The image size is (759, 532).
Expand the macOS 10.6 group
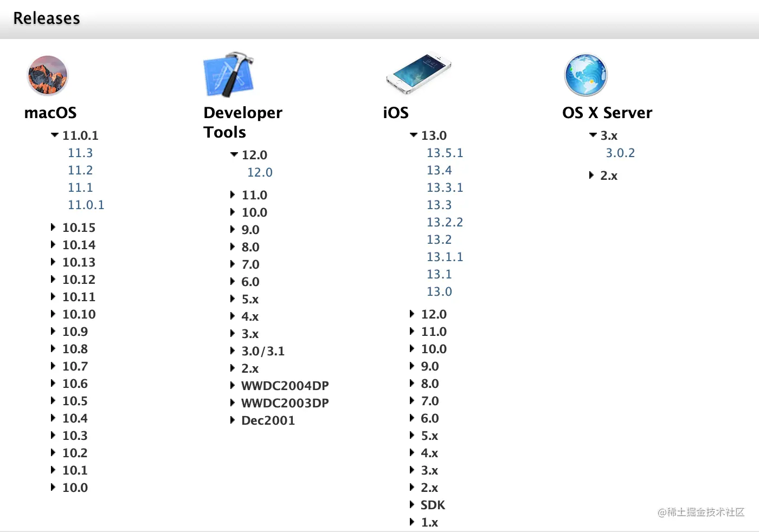(53, 383)
